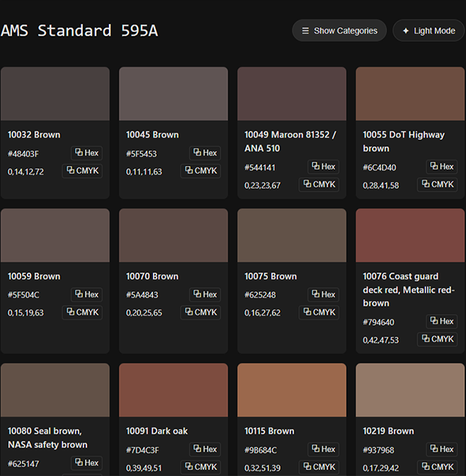466x476 pixels.
Task: Copy Hex for 10219 Brown
Action: (x=442, y=449)
